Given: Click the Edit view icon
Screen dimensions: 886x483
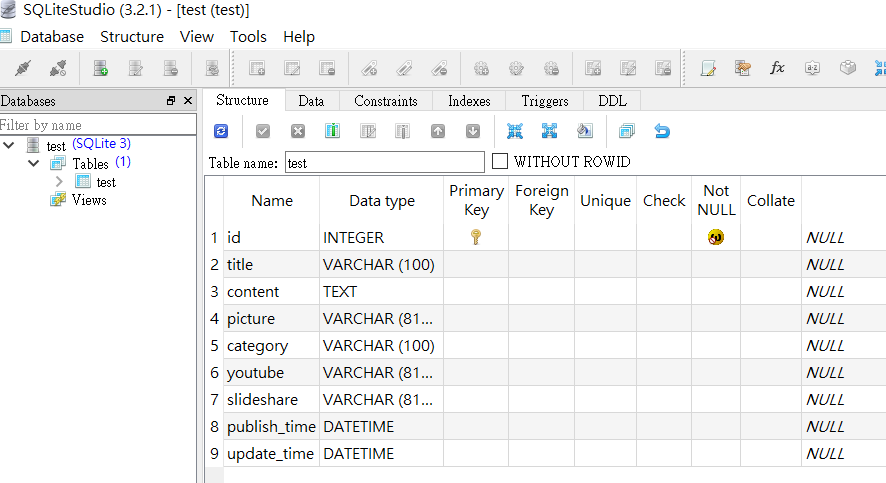Looking at the screenshot, I should [628, 68].
